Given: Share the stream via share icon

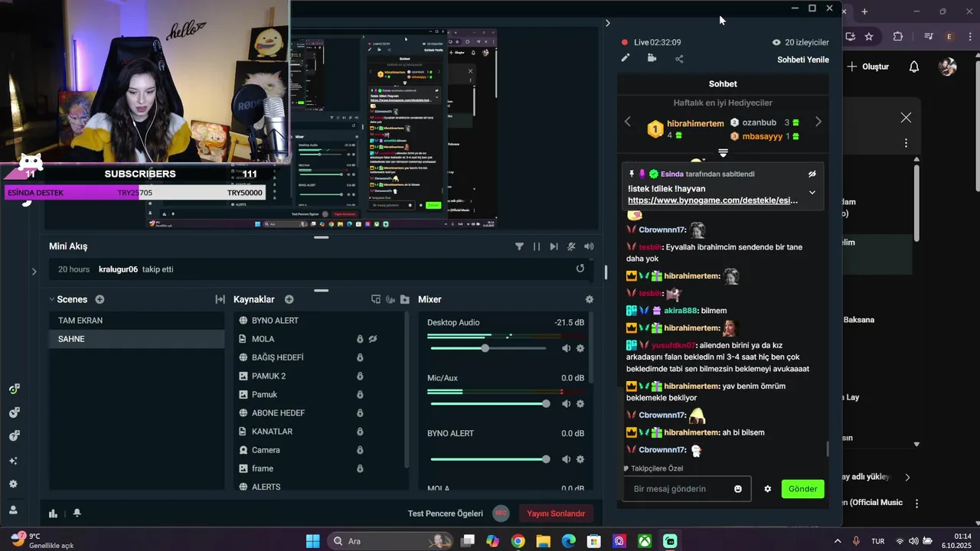Looking at the screenshot, I should tap(679, 58).
